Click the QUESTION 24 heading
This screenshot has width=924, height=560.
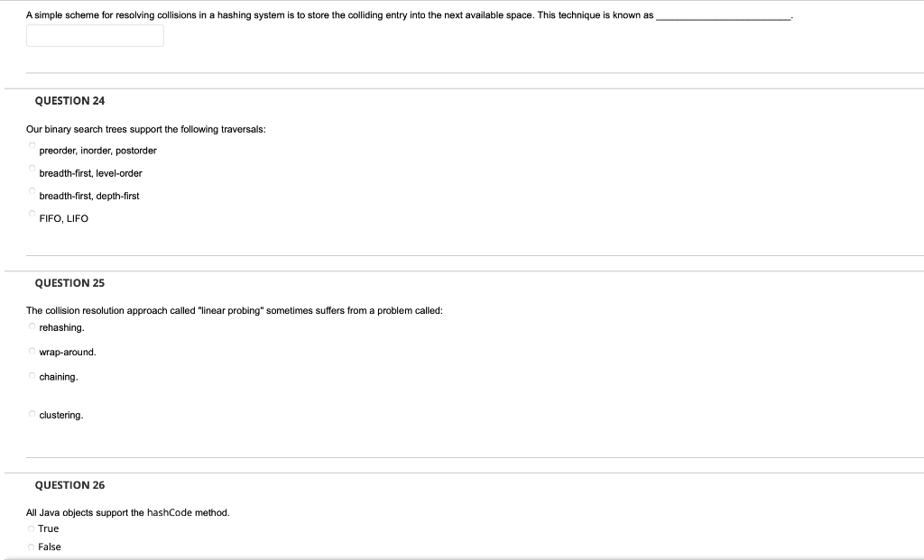(69, 101)
